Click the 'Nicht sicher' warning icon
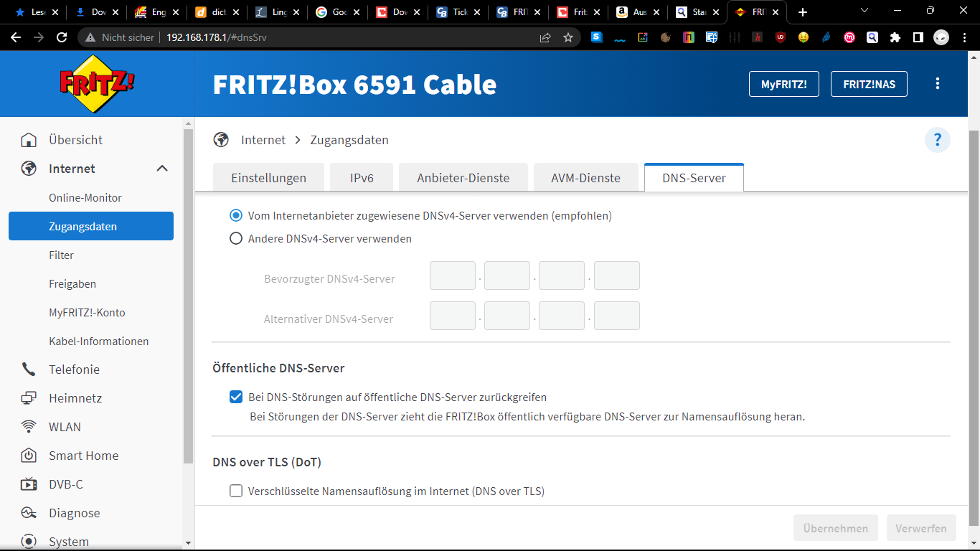The image size is (980, 551). point(90,37)
